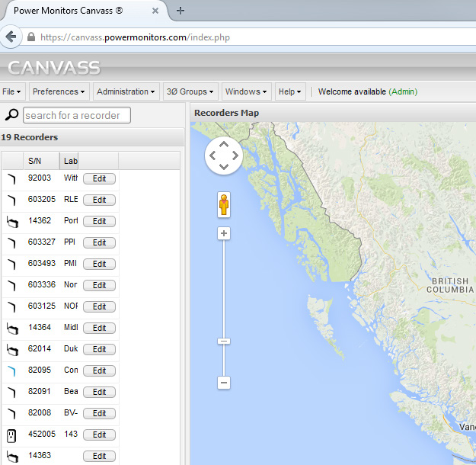Click the padlock security icon in address bar
The width and height of the screenshot is (476, 465).
tap(31, 37)
